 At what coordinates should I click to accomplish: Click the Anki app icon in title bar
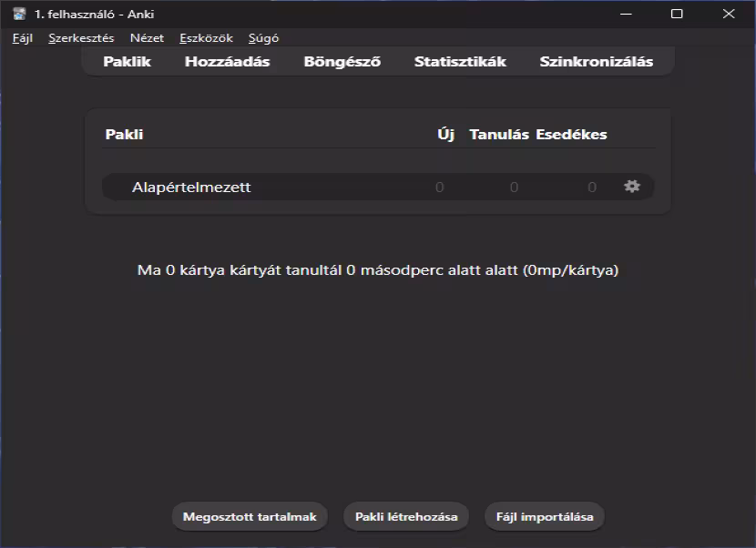(19, 14)
